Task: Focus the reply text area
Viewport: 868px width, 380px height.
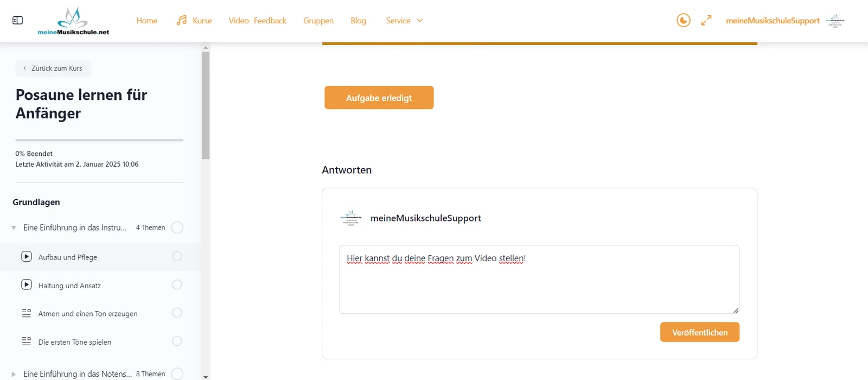Action: pos(539,280)
